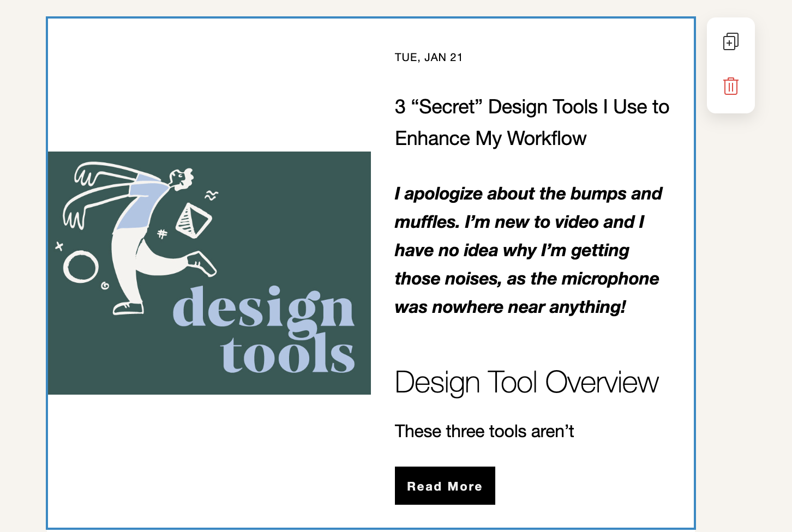Click the small x doodle in the image
Viewport: 792px width, 532px height.
pos(59,246)
